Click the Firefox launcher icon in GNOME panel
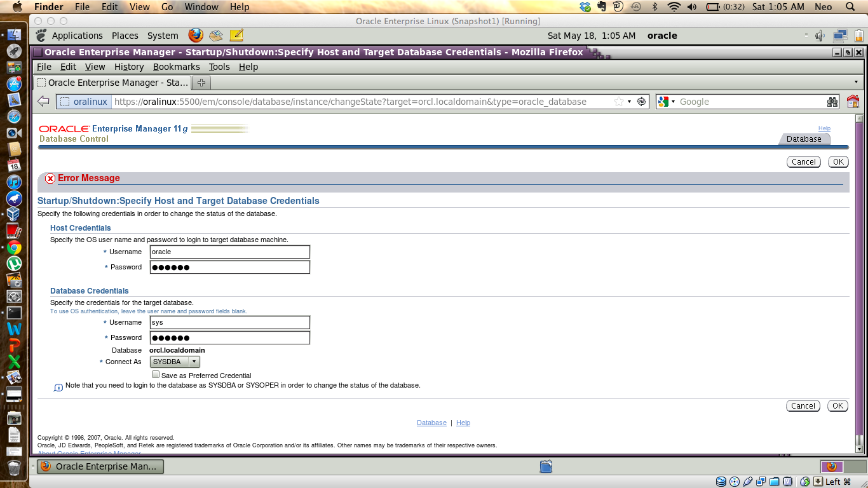 coord(195,36)
